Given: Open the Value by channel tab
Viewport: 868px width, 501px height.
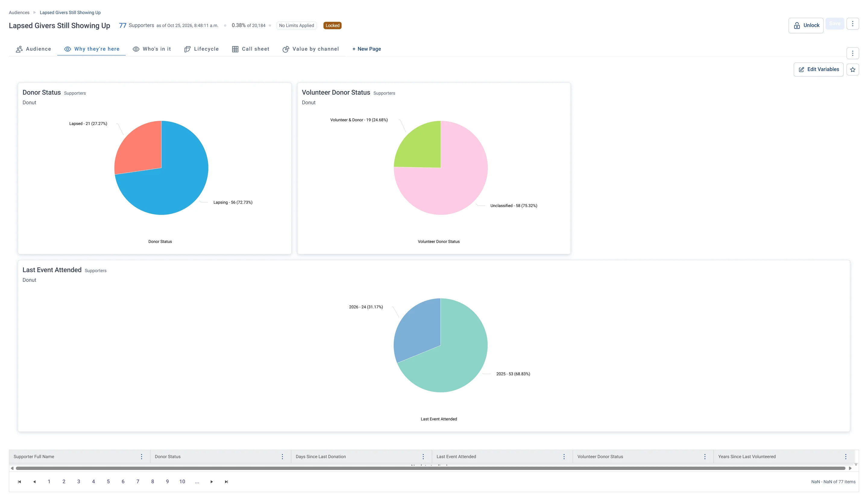Looking at the screenshot, I should 311,49.
